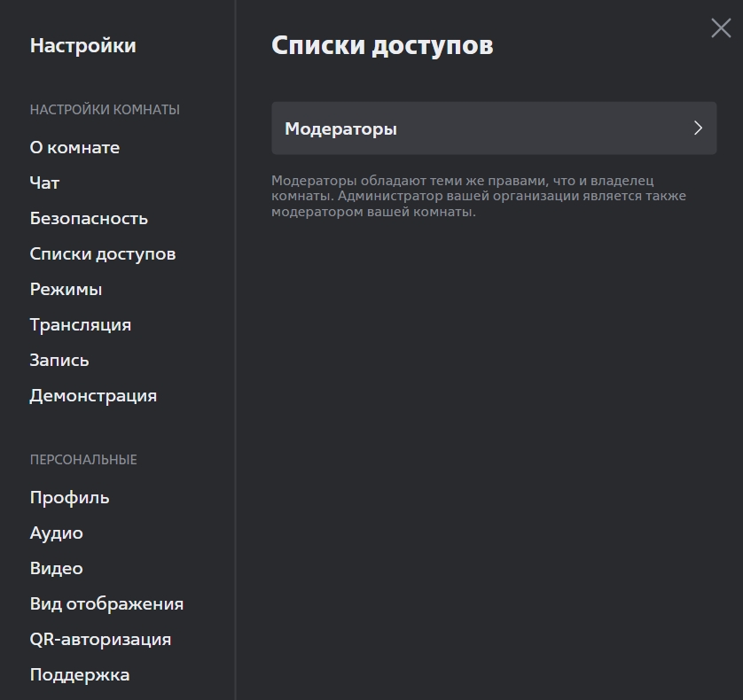Expand the Модераторы chevron arrow
Image resolution: width=743 pixels, height=700 pixels.
698,128
